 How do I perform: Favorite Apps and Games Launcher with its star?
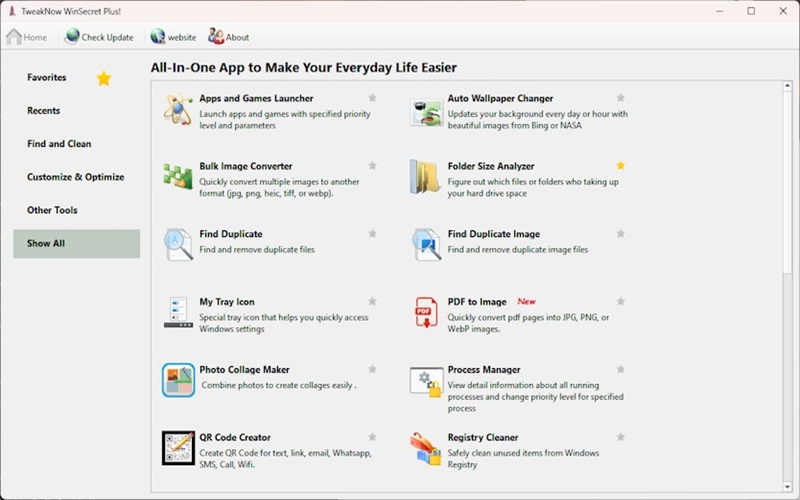372,97
